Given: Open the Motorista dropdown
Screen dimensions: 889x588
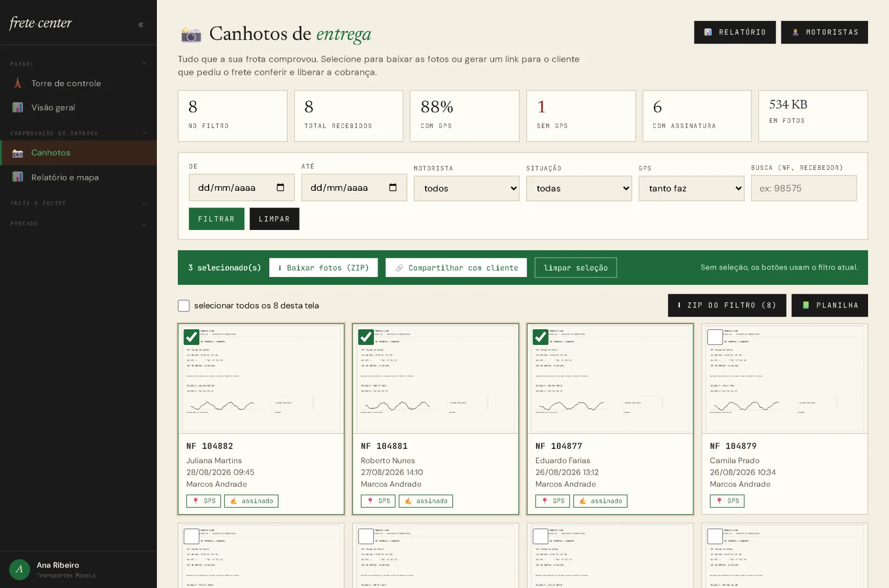Looking at the screenshot, I should [466, 188].
